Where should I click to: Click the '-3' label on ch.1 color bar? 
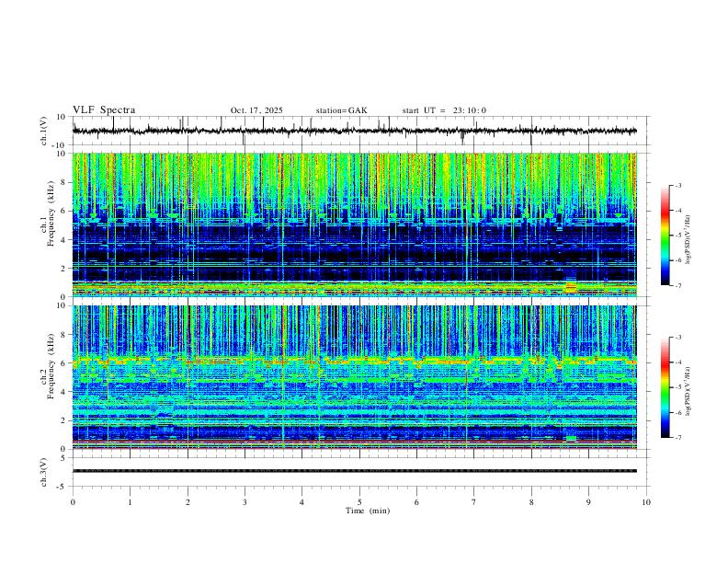click(677, 186)
